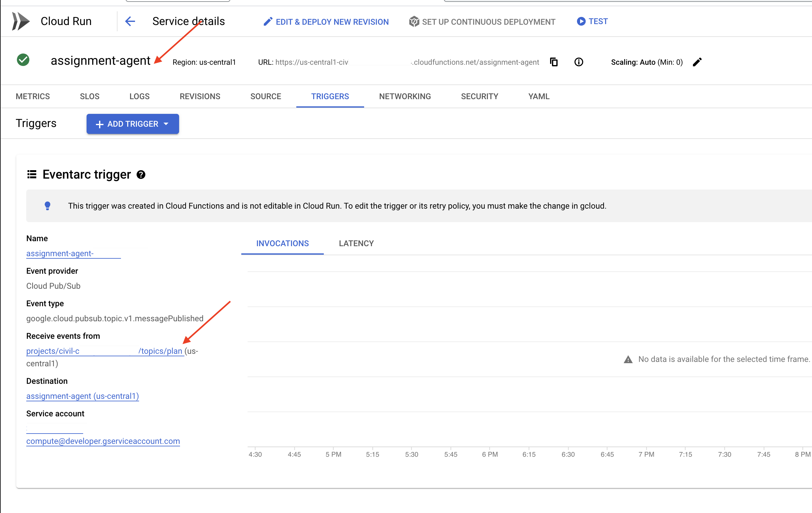Click the Test play button icon
Screen dimensions: 812x513
click(578, 22)
